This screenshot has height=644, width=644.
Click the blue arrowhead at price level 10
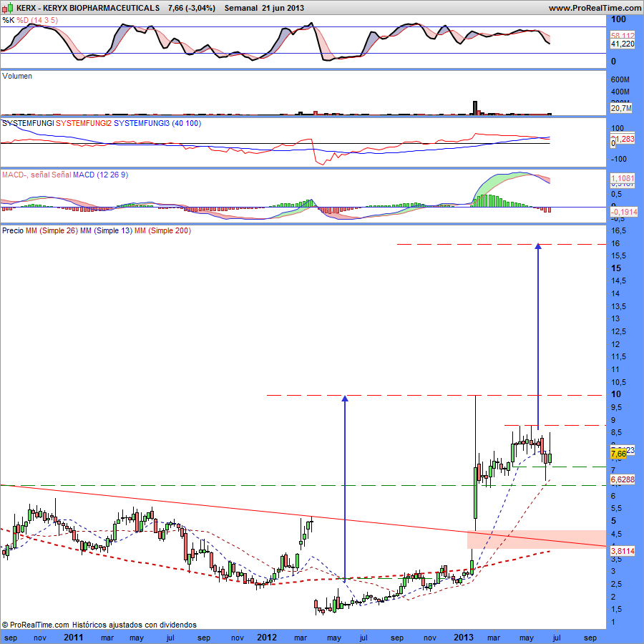click(345, 398)
